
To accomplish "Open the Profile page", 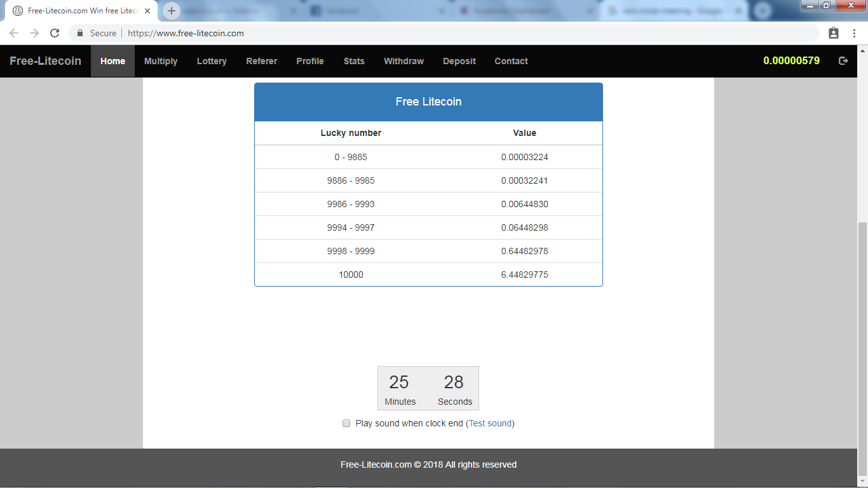I will (x=310, y=61).
